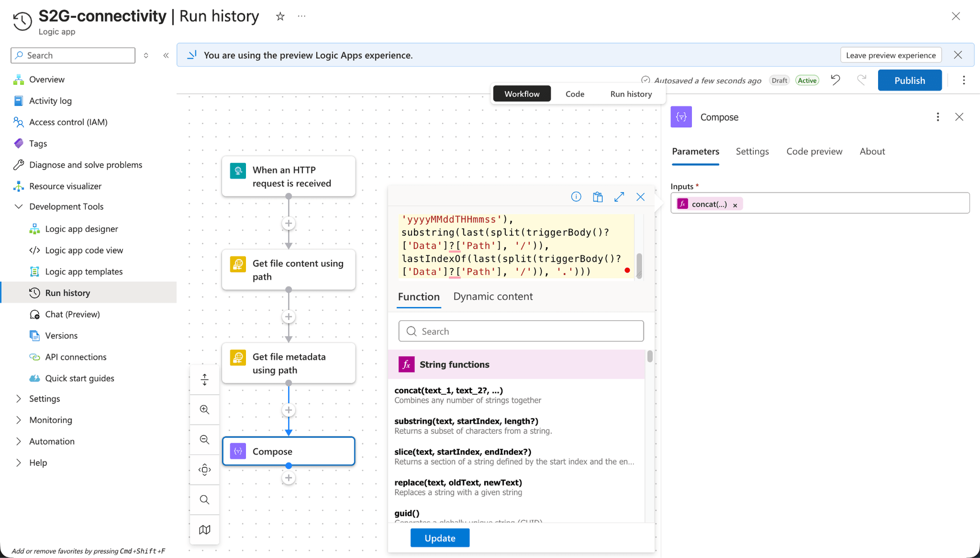Image resolution: width=980 pixels, height=558 pixels.
Task: Toggle sidebar expand/collapse arrows beside Search
Action: click(x=146, y=55)
